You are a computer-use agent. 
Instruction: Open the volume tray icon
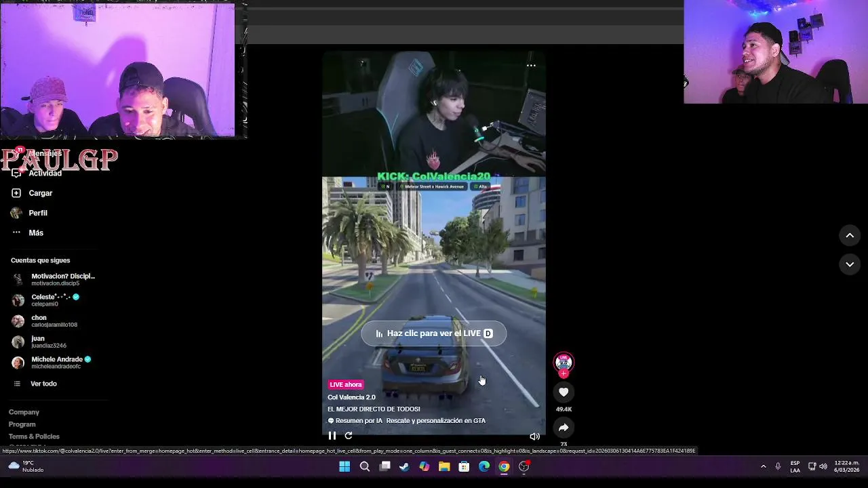click(823, 466)
